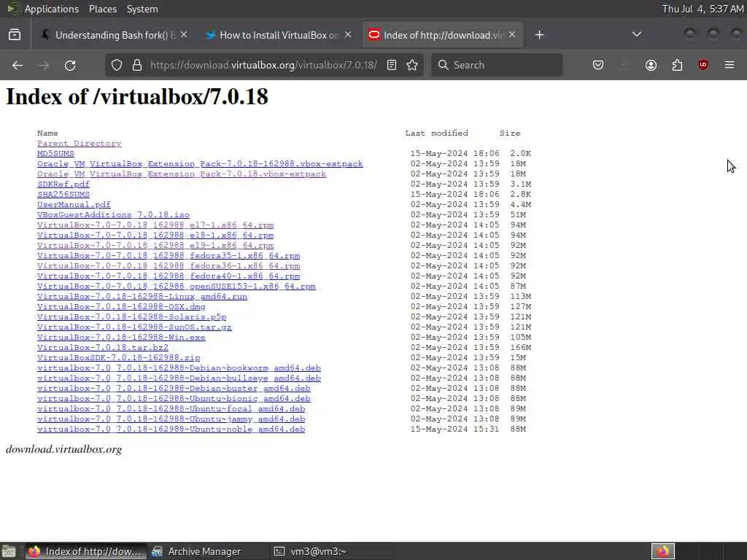The width and height of the screenshot is (747, 560).
Task: Open the Firefox account icon
Action: (x=651, y=65)
